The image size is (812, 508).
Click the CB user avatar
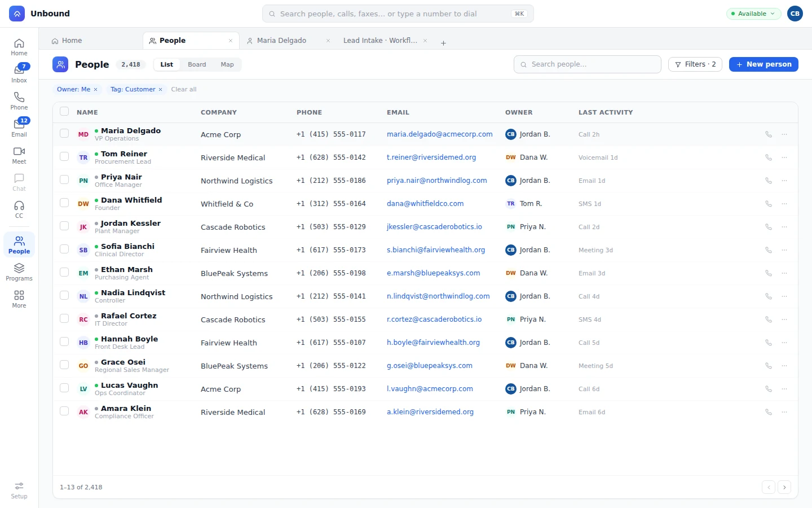(795, 14)
